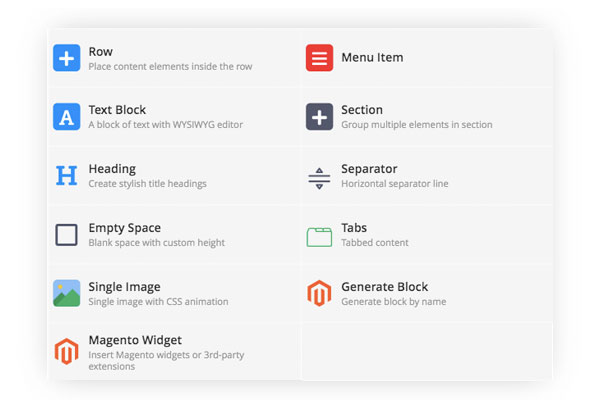Click the Magento Widget logo icon

click(x=66, y=352)
